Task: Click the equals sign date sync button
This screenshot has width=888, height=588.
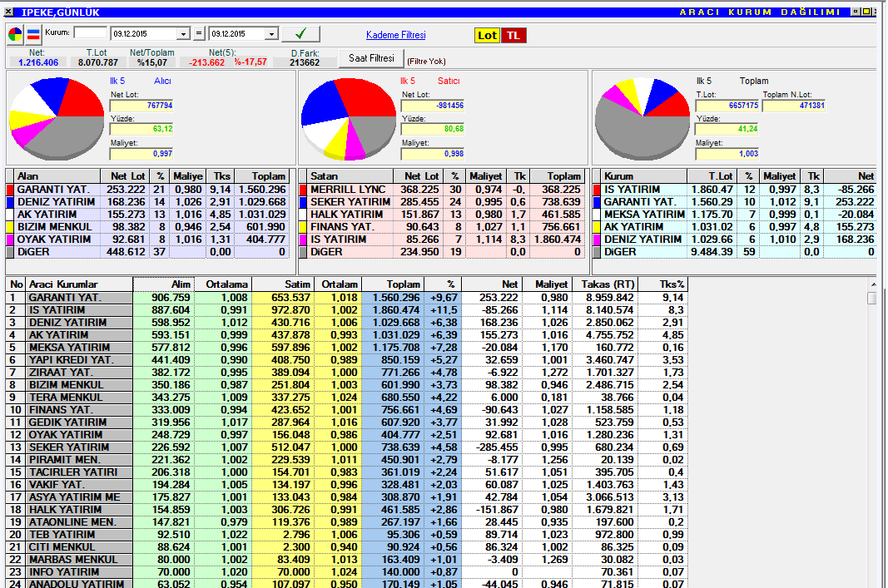Action: coord(198,34)
